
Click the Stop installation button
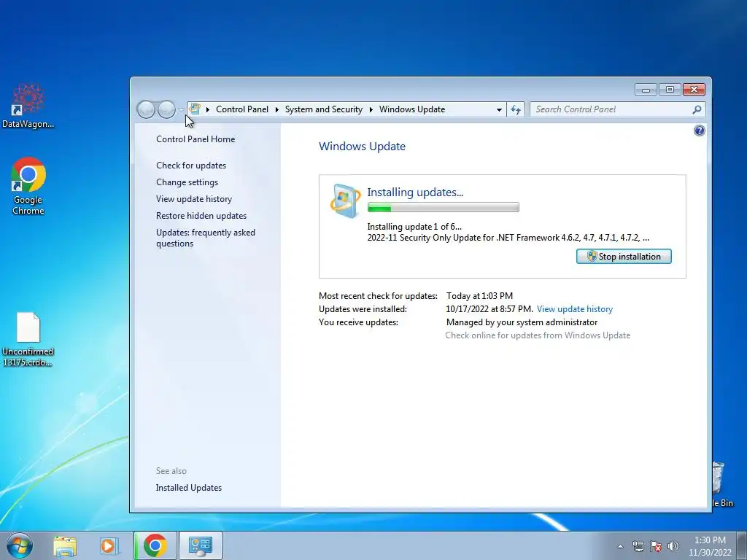point(624,256)
